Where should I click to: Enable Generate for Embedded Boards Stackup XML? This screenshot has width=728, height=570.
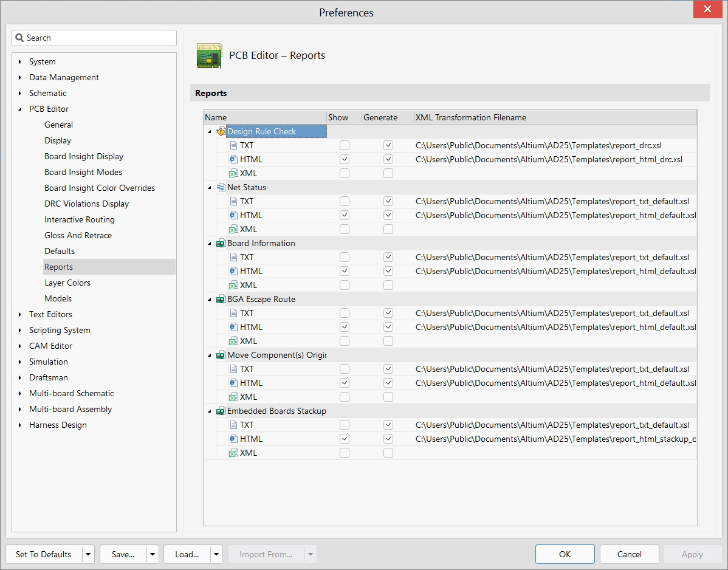pyautogui.click(x=388, y=453)
